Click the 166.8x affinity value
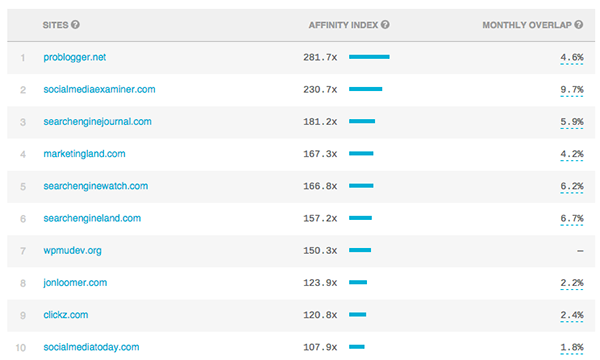The height and width of the screenshot is (360, 600). pos(320,186)
